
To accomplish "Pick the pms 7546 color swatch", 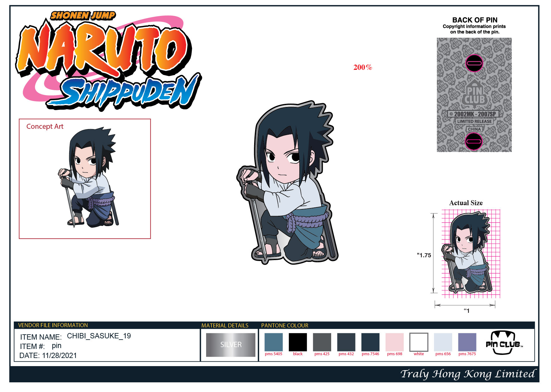I will coord(370,342).
